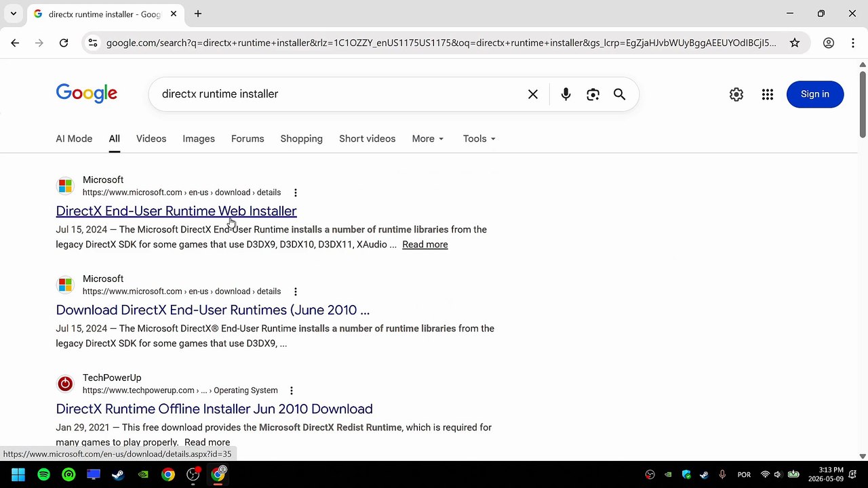Close the directx runtime installer tab

(174, 14)
